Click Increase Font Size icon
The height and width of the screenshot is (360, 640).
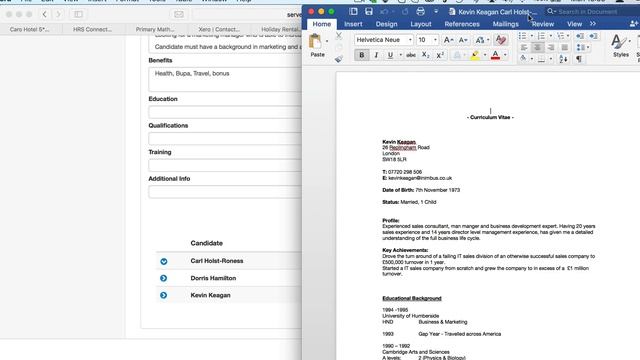point(448,40)
